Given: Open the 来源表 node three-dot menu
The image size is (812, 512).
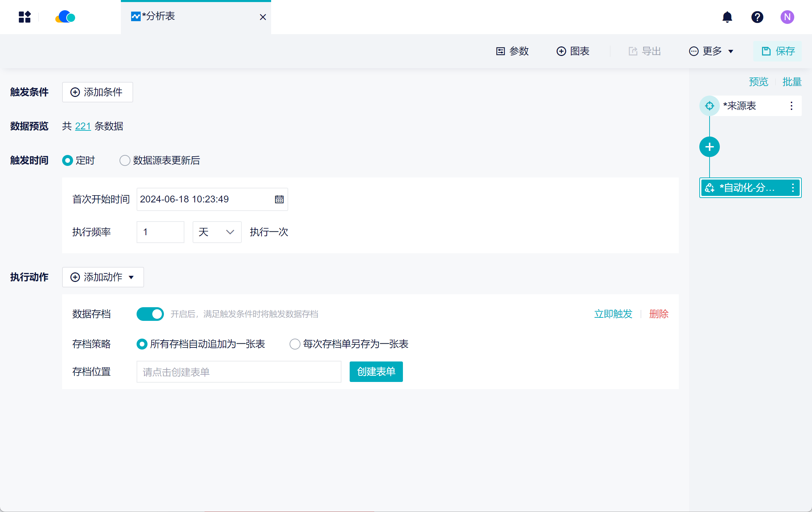Looking at the screenshot, I should coord(791,106).
